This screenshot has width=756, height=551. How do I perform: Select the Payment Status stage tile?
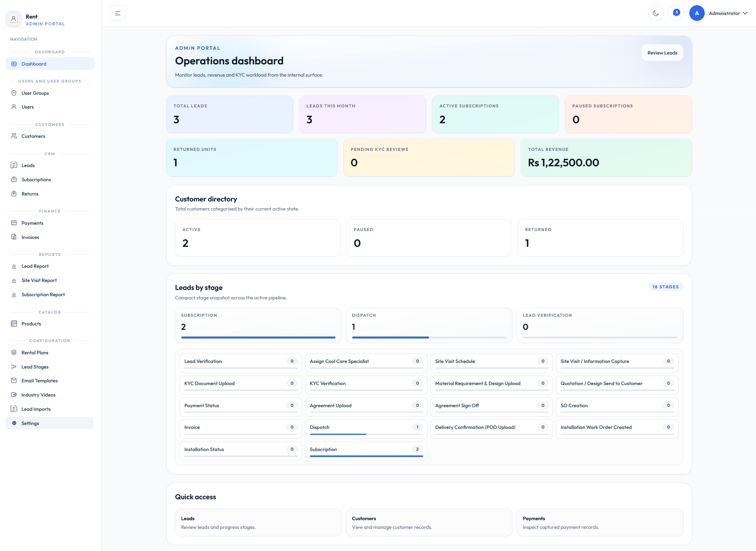click(240, 407)
